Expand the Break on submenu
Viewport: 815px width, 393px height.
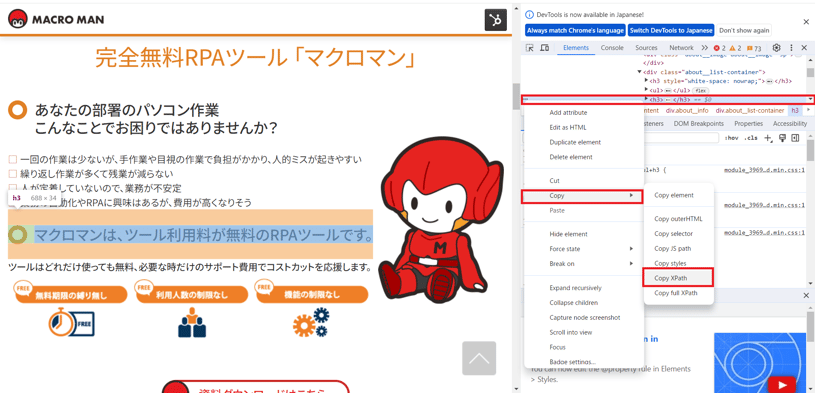coord(584,264)
